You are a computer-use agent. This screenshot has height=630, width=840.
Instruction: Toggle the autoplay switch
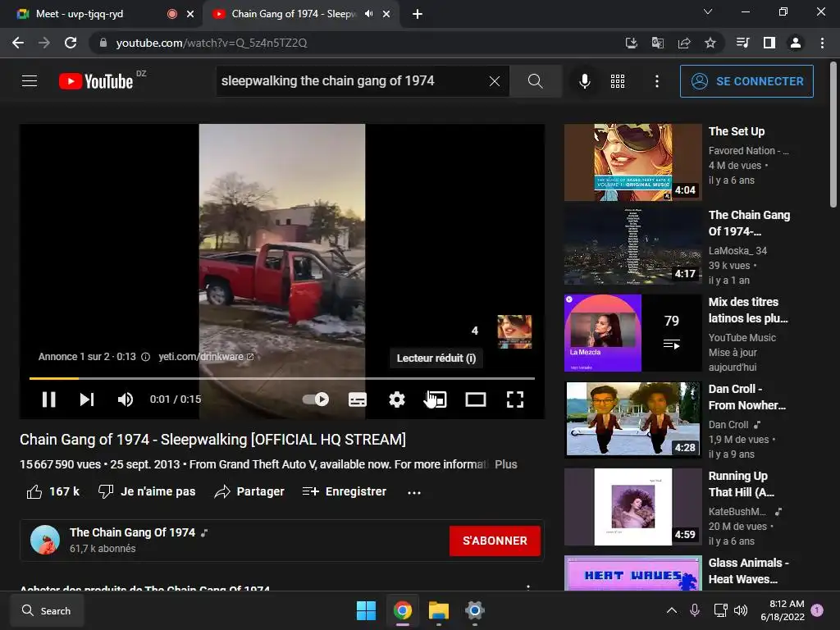coord(316,399)
